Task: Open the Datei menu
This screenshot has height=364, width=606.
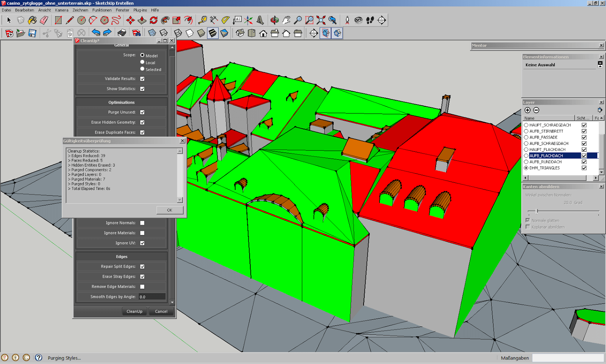Action: pyautogui.click(x=6, y=10)
